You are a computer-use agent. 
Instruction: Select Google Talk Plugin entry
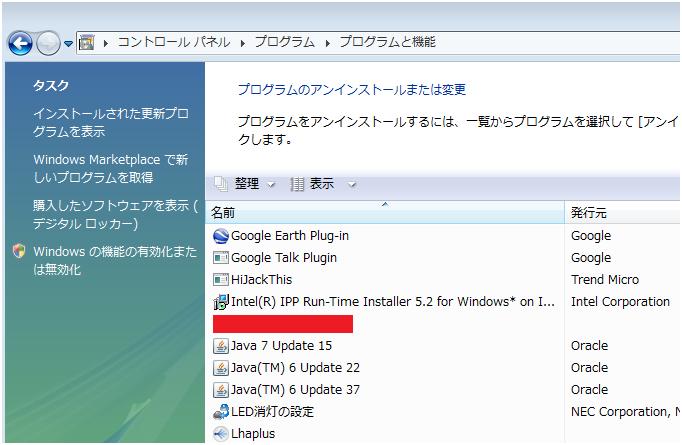coord(284,258)
